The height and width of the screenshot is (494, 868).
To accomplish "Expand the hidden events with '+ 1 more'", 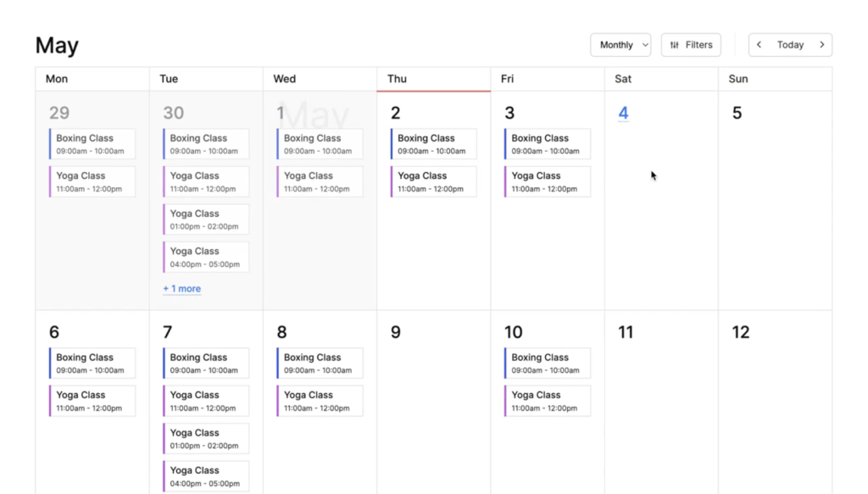I will [x=181, y=289].
